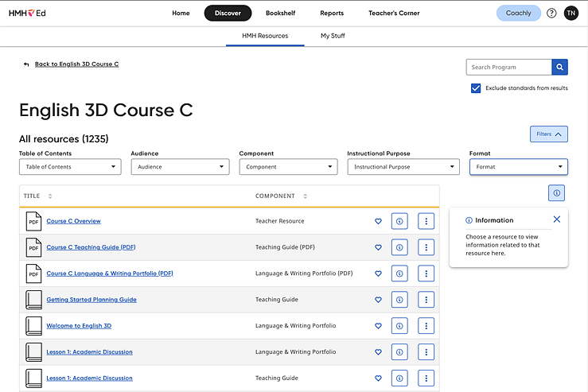Open Teacher's Corner
The image size is (588, 392).
tap(394, 13)
